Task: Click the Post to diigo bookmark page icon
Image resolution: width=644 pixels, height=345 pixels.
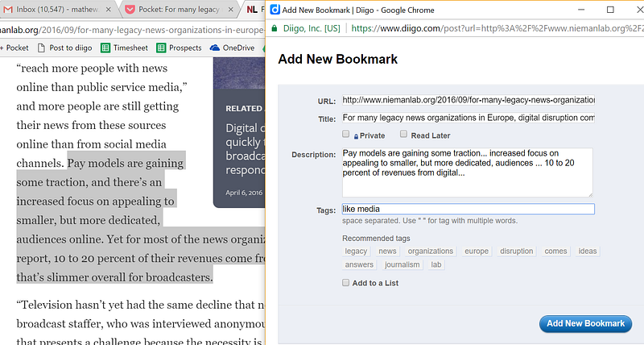Action: click(x=41, y=48)
